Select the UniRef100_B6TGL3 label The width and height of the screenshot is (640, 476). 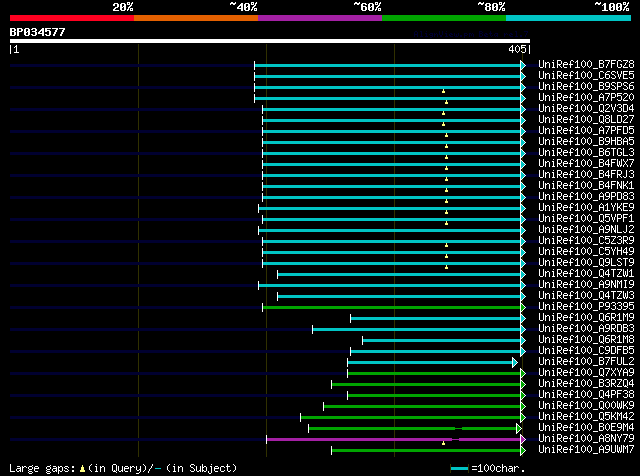click(x=586, y=153)
